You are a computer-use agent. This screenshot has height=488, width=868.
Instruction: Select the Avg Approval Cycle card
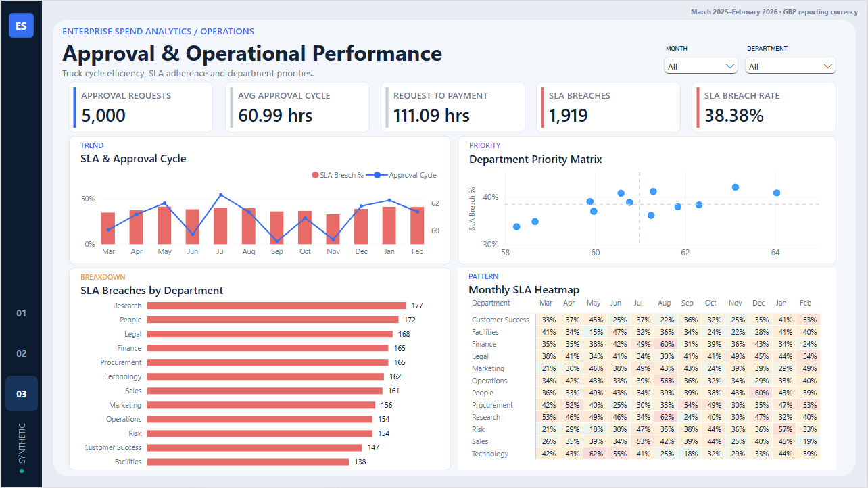[297, 107]
